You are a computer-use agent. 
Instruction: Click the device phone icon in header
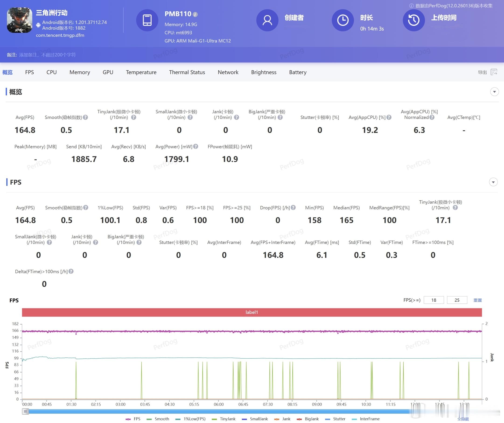(x=147, y=20)
